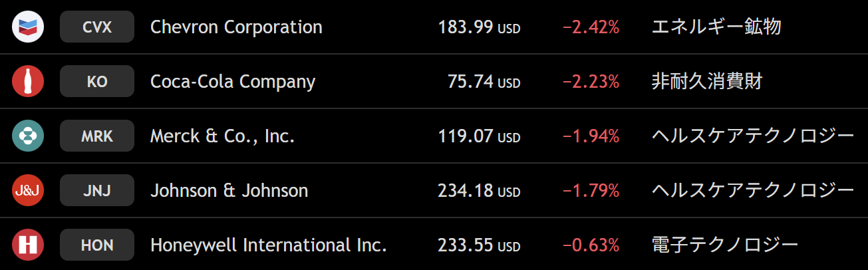Open the KO ticker symbol badge
The width and height of the screenshot is (868, 270).
pyautogui.click(x=97, y=82)
